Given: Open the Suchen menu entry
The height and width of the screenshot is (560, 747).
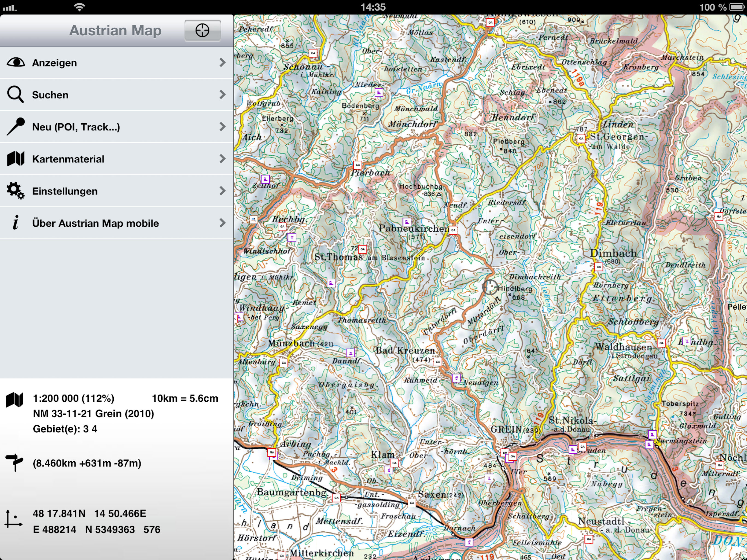Looking at the screenshot, I should coord(50,95).
